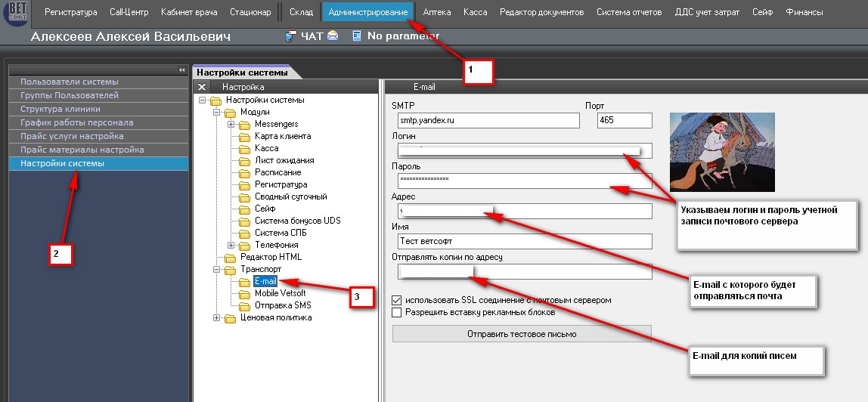
Task: Enable the advertising blocks insertion checkbox
Action: click(397, 312)
